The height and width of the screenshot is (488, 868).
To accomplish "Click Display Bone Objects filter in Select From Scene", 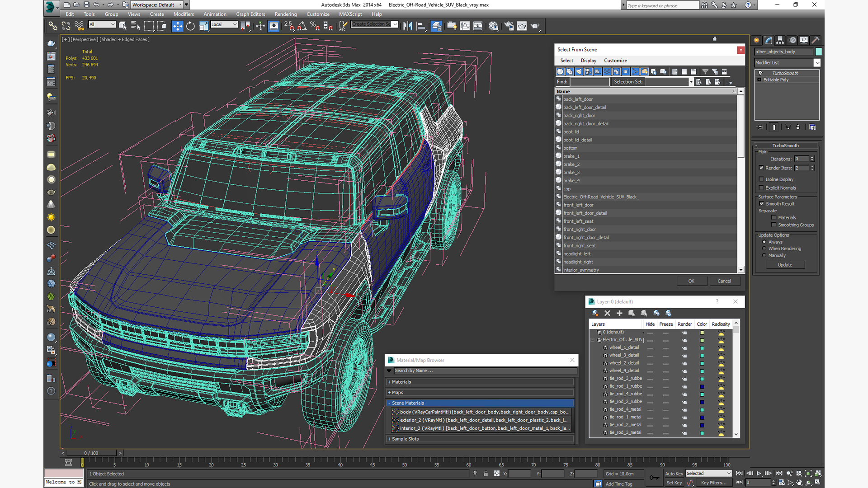I will tap(635, 71).
